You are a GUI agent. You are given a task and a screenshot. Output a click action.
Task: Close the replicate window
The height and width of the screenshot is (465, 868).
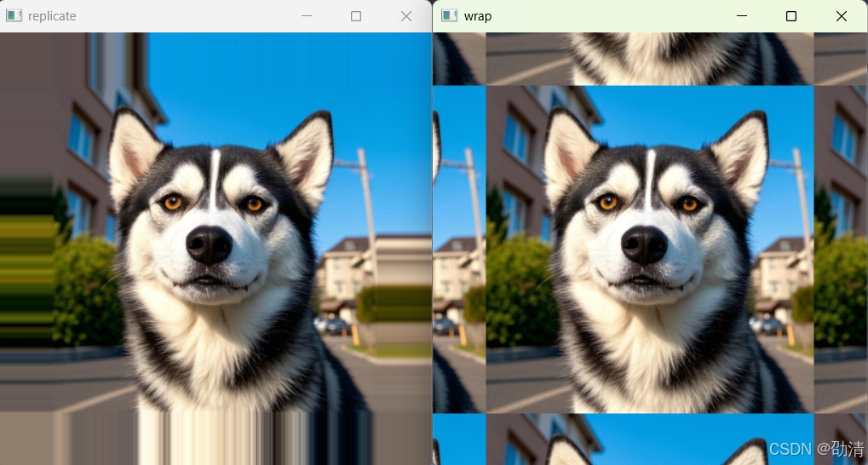click(406, 16)
